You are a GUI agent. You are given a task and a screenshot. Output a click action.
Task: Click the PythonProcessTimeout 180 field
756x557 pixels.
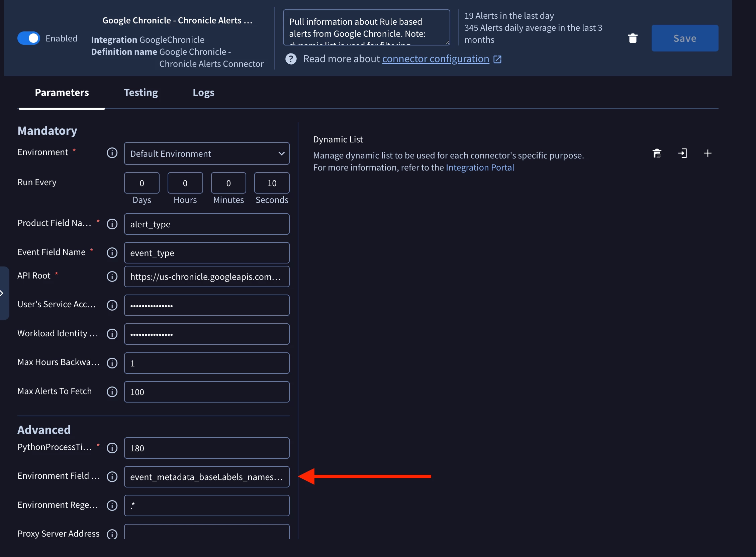[206, 448]
